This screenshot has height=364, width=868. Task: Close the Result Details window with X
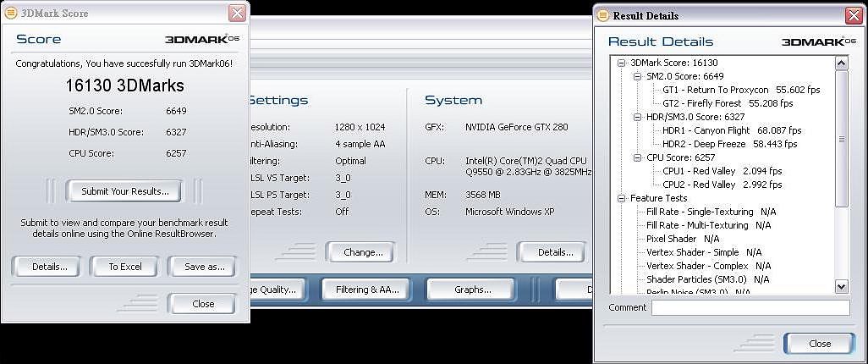pos(854,16)
